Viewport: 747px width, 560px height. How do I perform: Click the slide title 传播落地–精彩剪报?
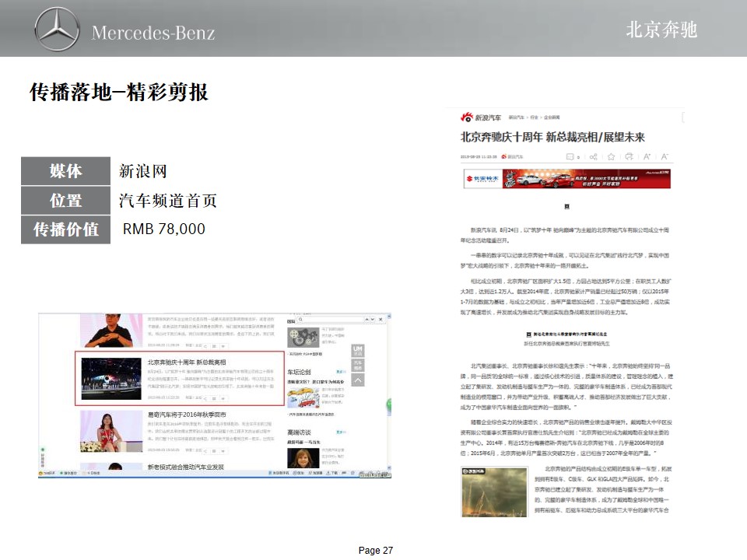pos(119,92)
